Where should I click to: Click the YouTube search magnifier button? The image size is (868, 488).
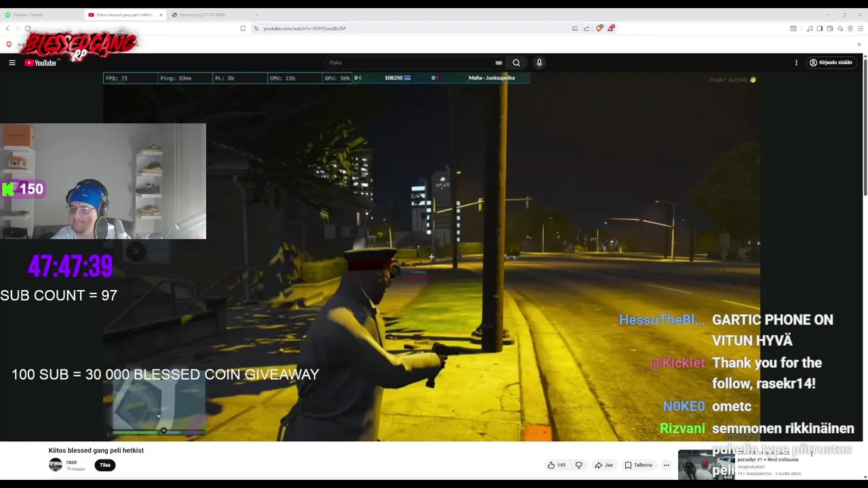[x=516, y=62]
